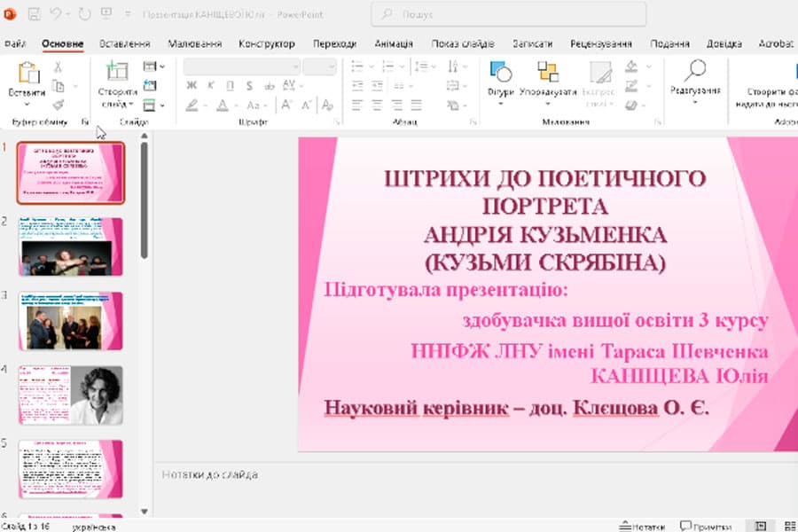Open the font color А swatch
This screenshot has height=532, width=798.
223,106
